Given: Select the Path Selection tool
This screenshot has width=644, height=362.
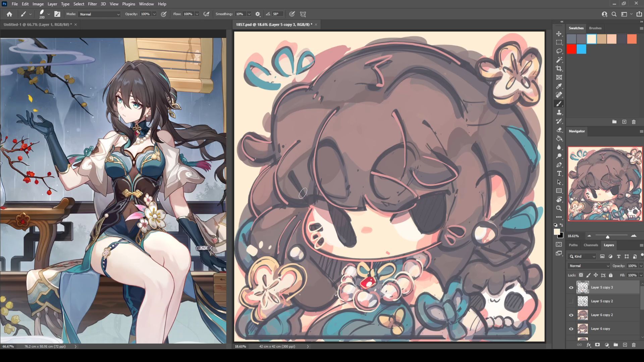Looking at the screenshot, I should click(559, 182).
